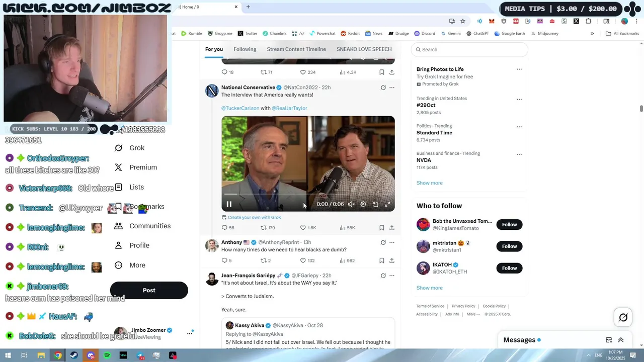Open MetaMask fox extension icon
This screenshot has width=644, height=362.
click(492, 21)
